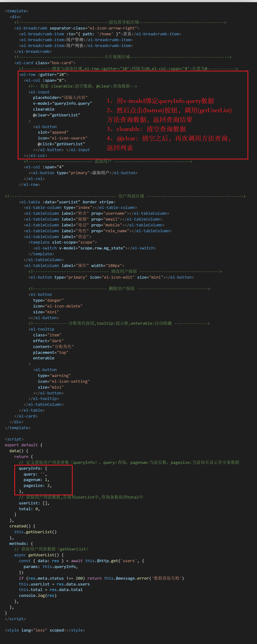Click the el-tooltip opening tag line

point(41,329)
